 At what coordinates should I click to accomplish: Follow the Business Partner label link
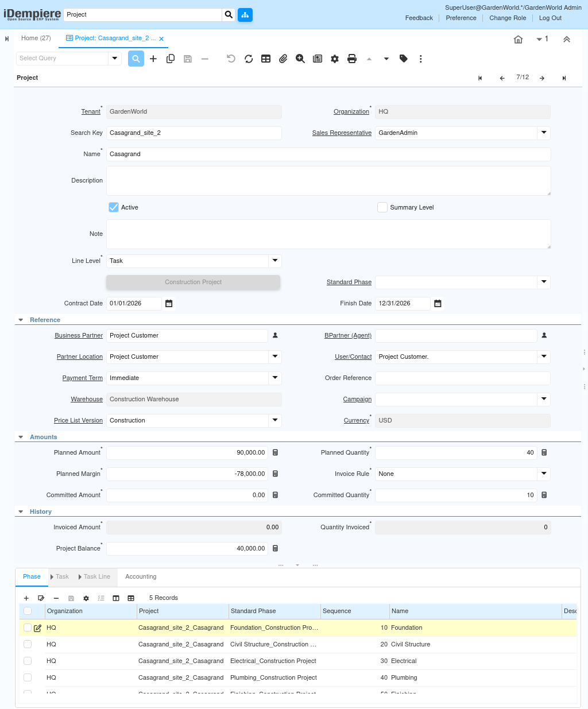click(79, 335)
